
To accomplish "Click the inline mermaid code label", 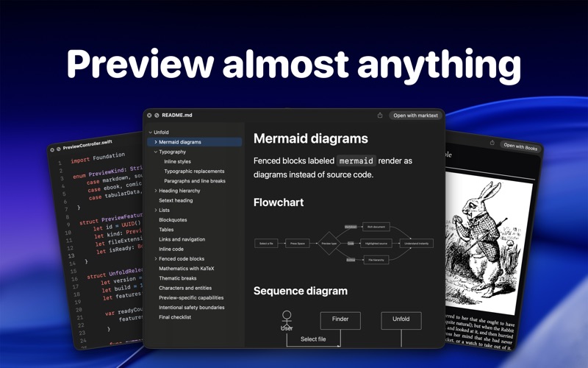I will pyautogui.click(x=356, y=161).
